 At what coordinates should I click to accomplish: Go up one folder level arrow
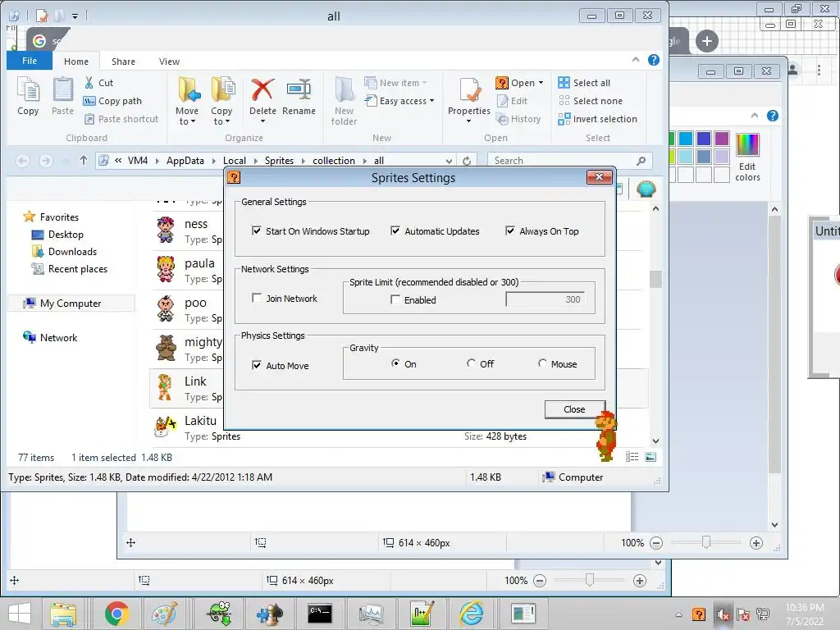click(x=83, y=160)
